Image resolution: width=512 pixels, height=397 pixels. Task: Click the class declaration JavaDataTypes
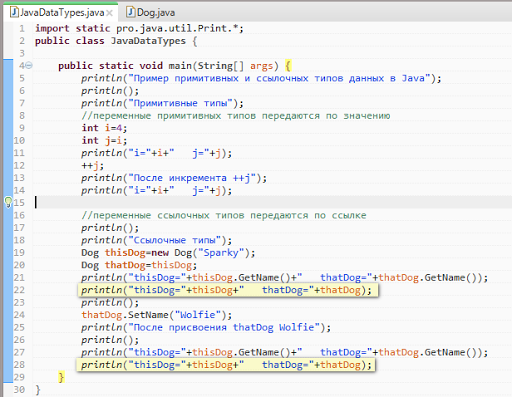pyautogui.click(x=116, y=41)
